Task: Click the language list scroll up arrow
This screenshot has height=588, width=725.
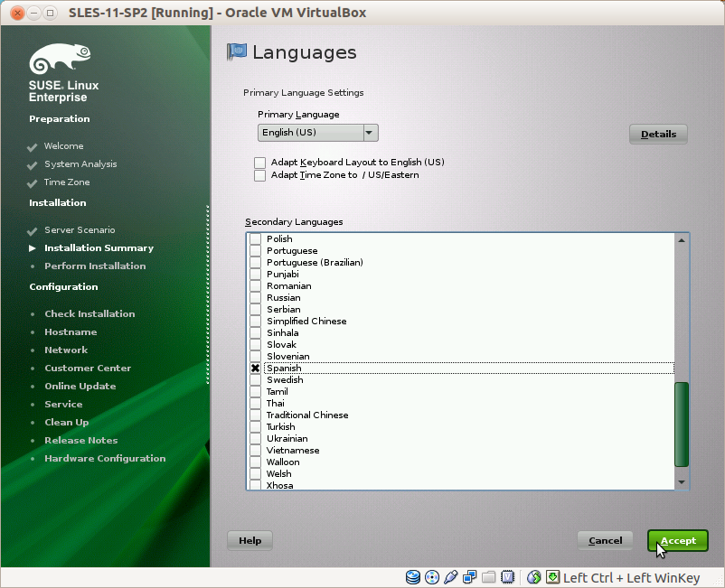Action: point(682,240)
